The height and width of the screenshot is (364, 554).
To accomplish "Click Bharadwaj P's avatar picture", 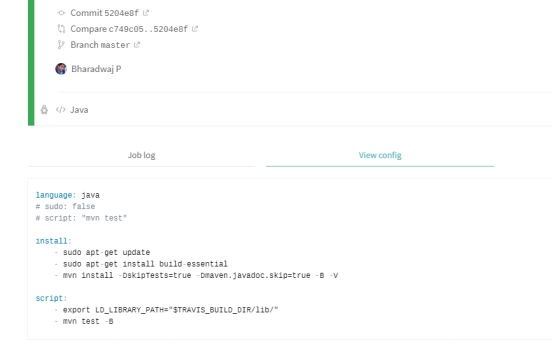I will click(61, 69).
